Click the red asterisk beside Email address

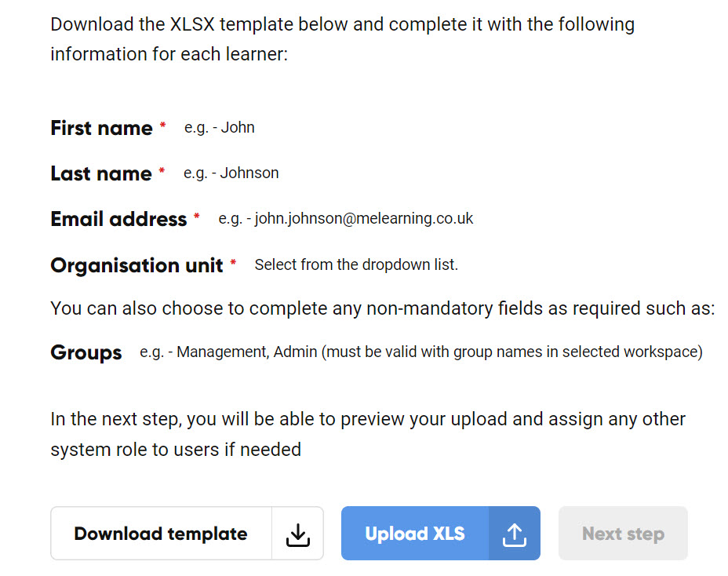(x=197, y=216)
